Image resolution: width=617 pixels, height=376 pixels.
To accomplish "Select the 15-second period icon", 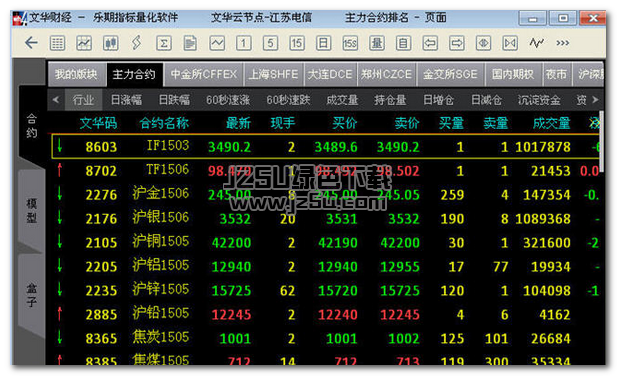I will (x=350, y=43).
